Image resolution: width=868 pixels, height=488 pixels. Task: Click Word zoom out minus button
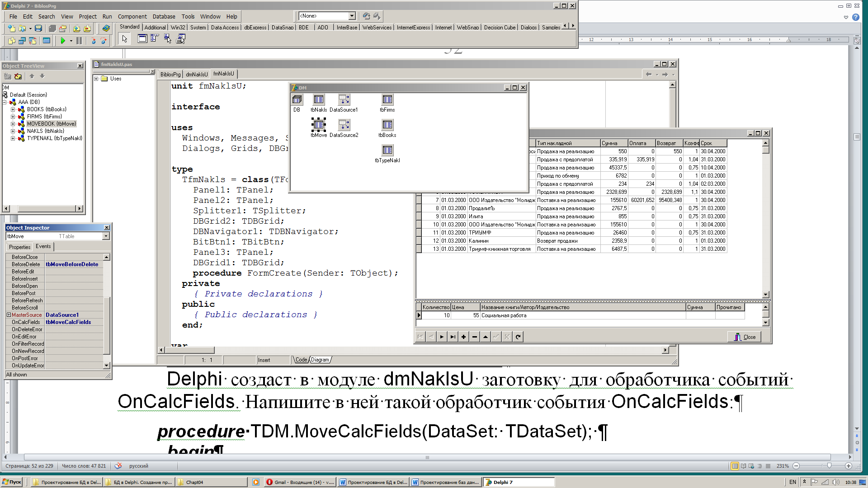tap(796, 466)
